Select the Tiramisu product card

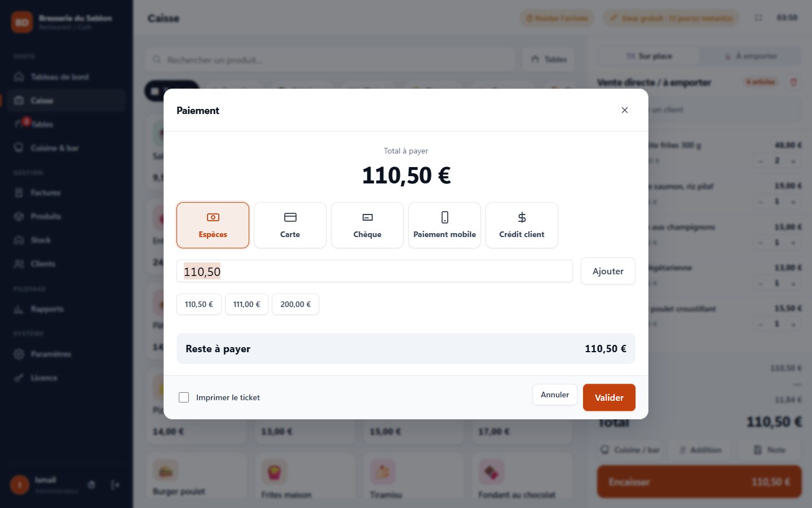(413, 475)
